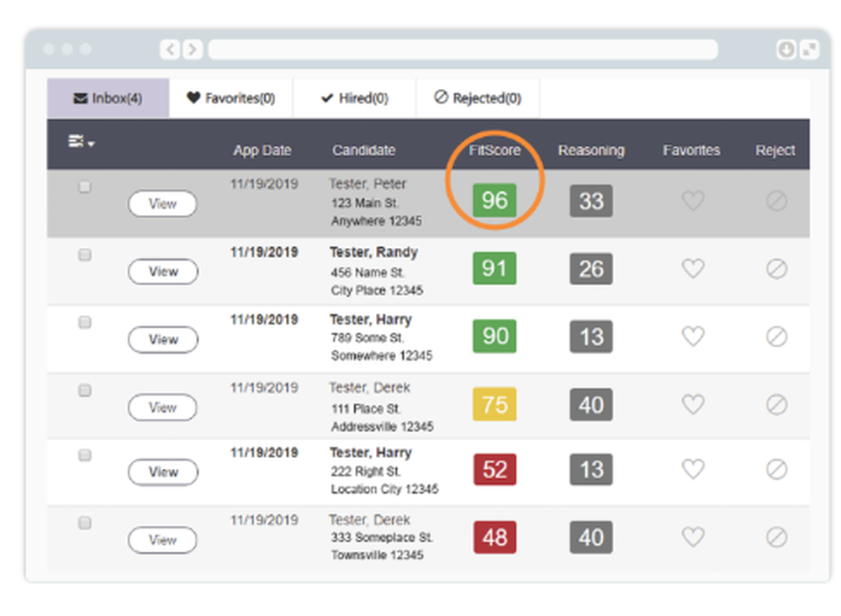Go to the Hired(0) tab

coord(354,98)
